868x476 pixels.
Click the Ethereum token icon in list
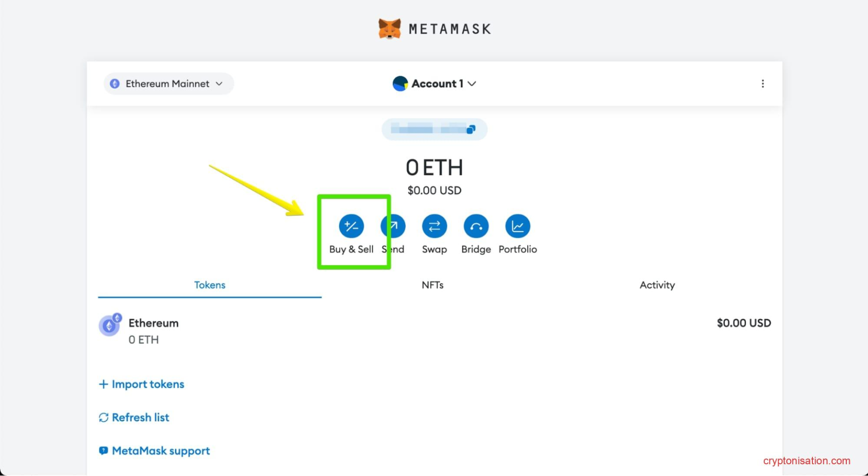pos(109,325)
